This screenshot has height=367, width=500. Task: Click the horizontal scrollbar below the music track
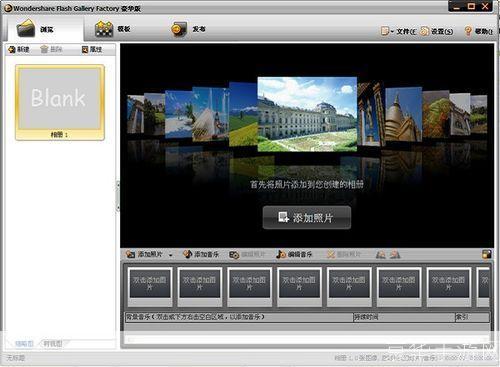tap(307, 339)
